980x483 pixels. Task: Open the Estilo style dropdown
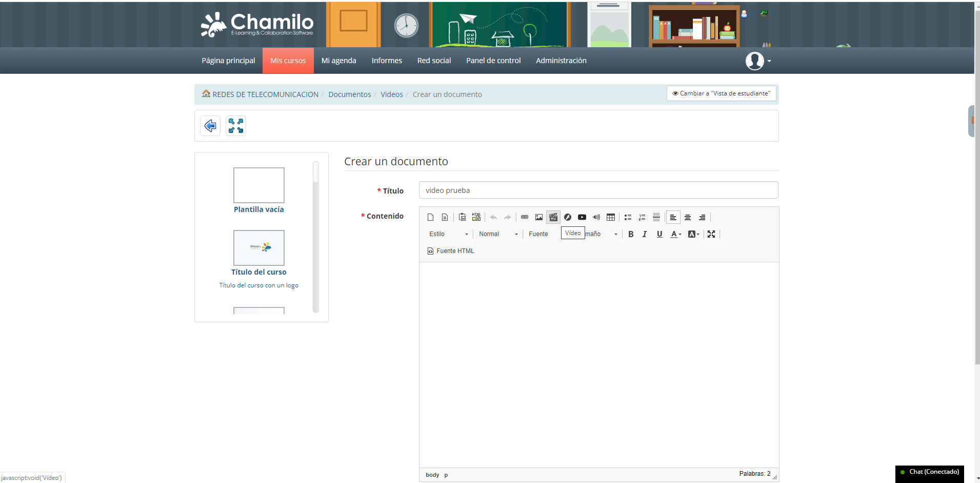coord(447,234)
